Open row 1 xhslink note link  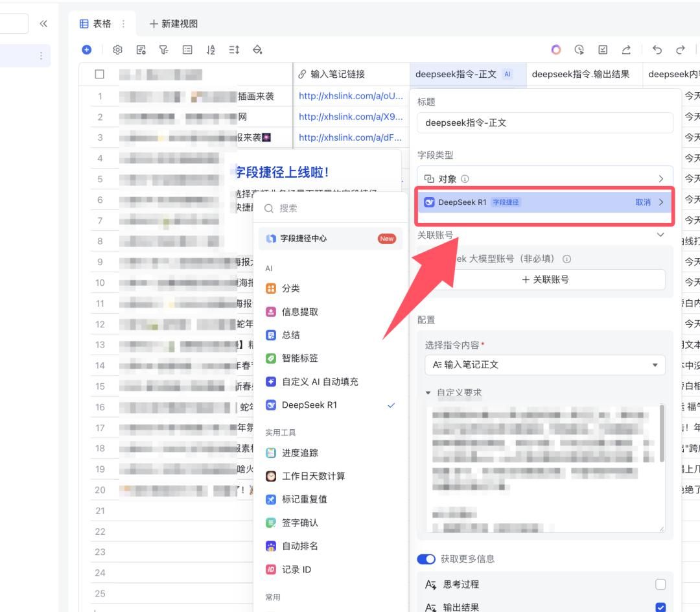click(351, 96)
